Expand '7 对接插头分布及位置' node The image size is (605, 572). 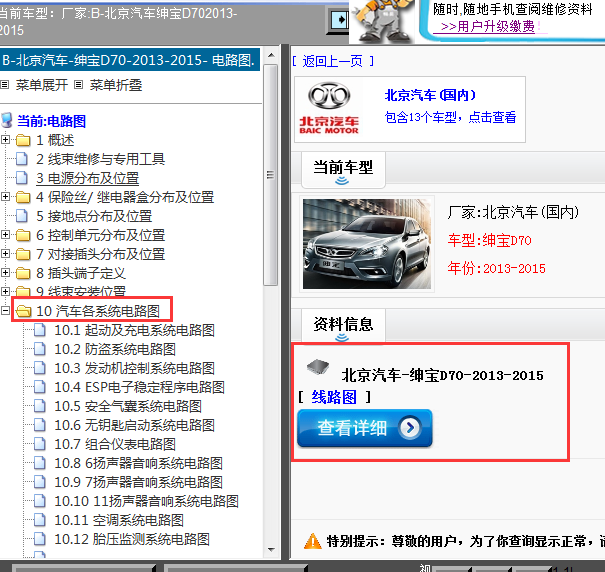click(x=5, y=253)
